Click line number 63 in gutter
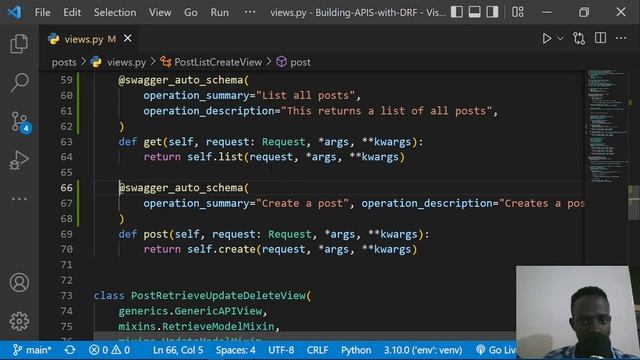The height and width of the screenshot is (360, 640). [66, 142]
